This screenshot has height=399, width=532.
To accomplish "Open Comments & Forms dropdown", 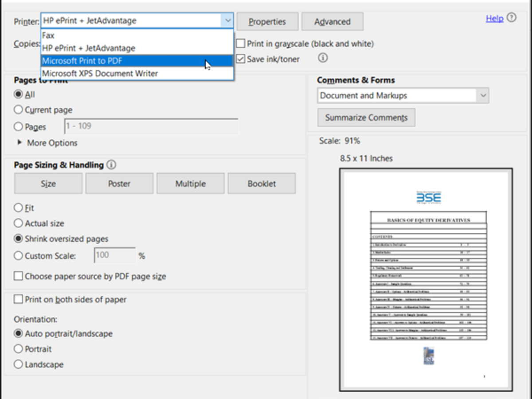I will (x=403, y=95).
